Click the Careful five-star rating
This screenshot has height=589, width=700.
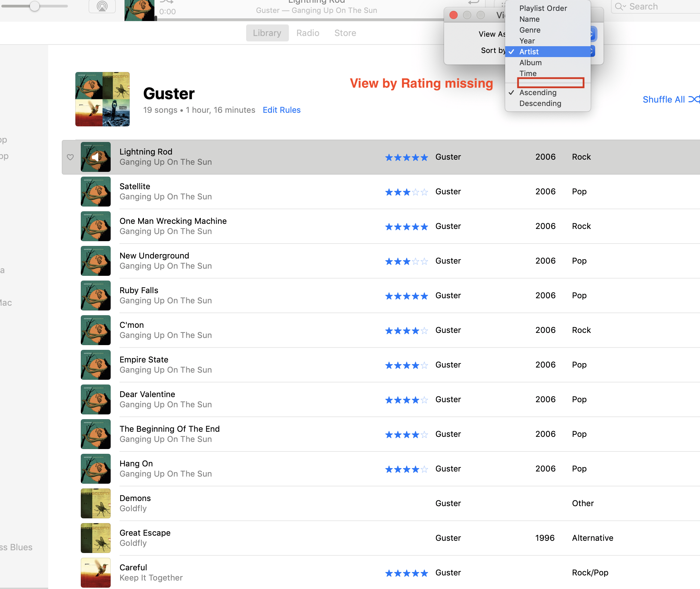(x=406, y=573)
